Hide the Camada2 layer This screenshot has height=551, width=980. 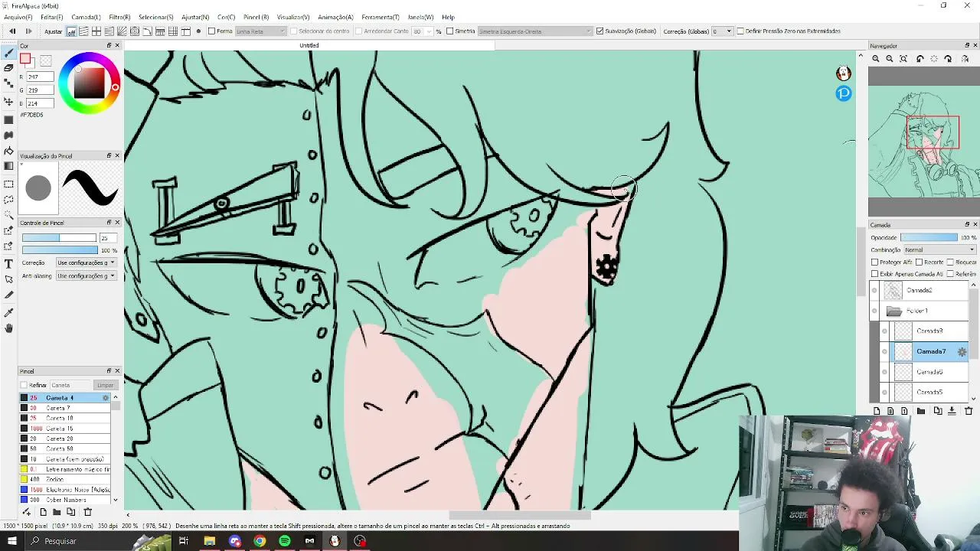coord(874,290)
